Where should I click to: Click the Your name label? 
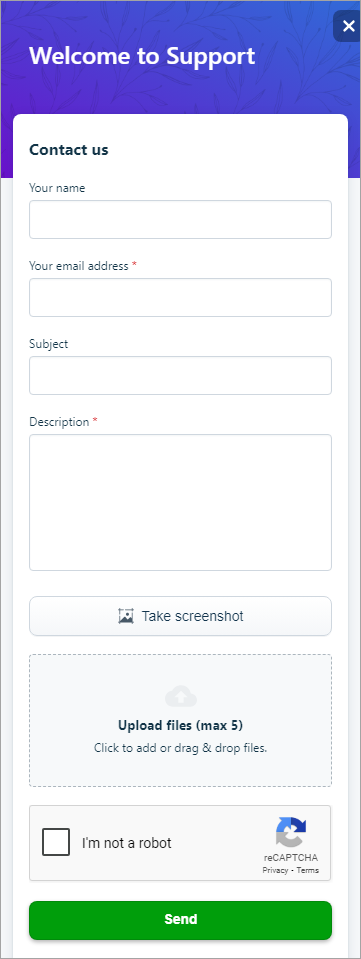click(x=57, y=188)
